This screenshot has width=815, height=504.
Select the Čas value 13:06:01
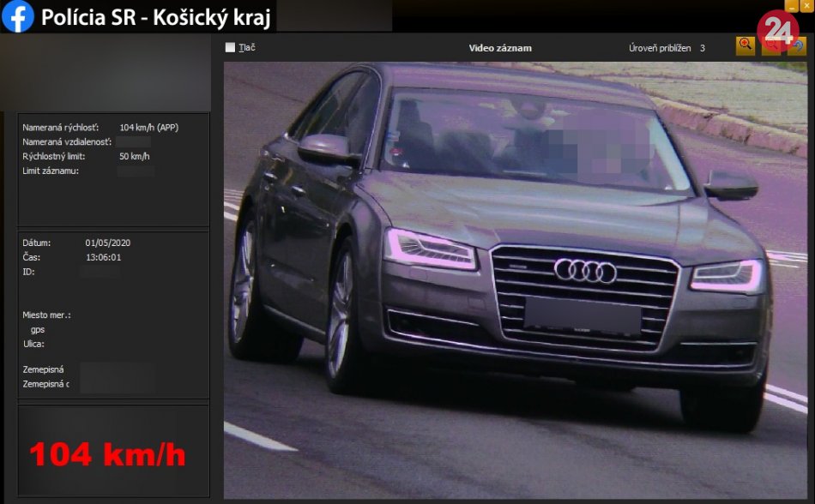(103, 257)
